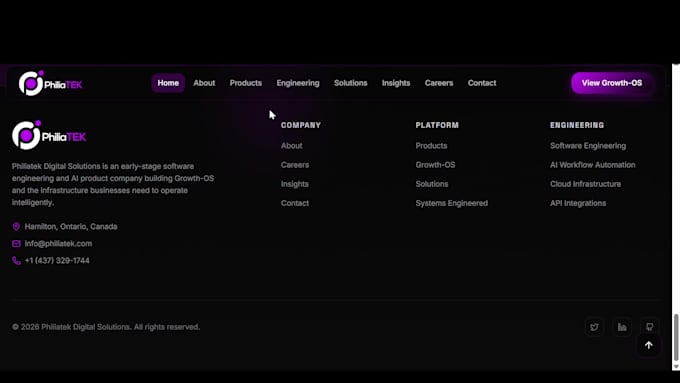Open the Cloud Infrastructure link
This screenshot has height=383, width=680.
click(x=585, y=184)
